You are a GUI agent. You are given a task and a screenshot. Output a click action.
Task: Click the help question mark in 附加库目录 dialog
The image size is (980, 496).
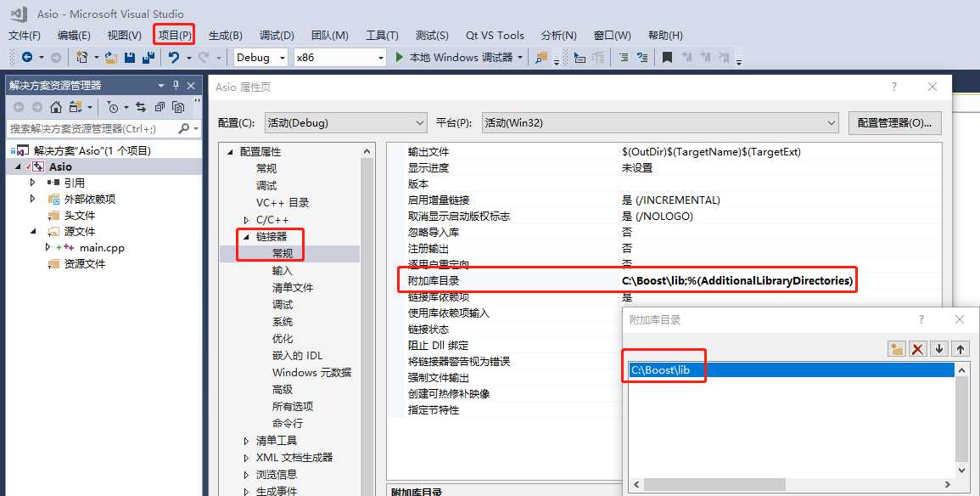coord(921,319)
